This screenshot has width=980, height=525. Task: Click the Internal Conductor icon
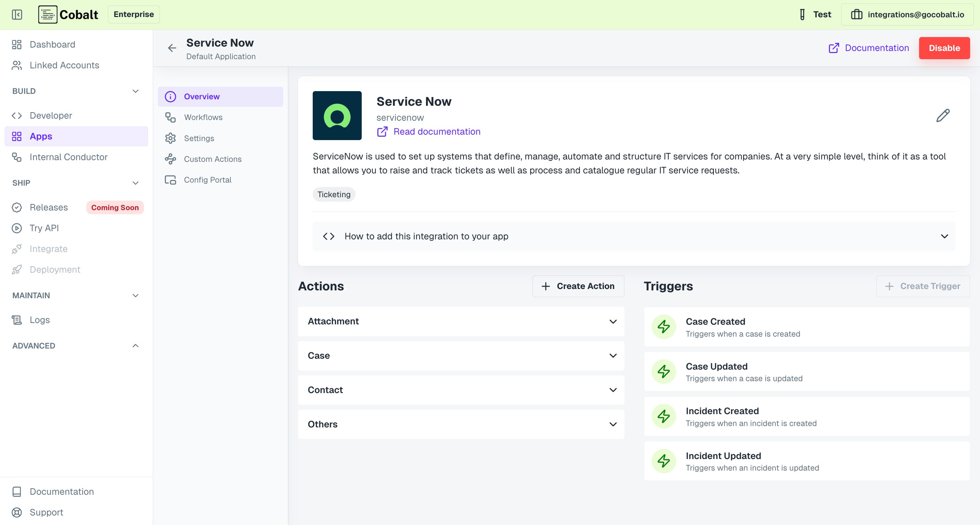pyautogui.click(x=17, y=157)
